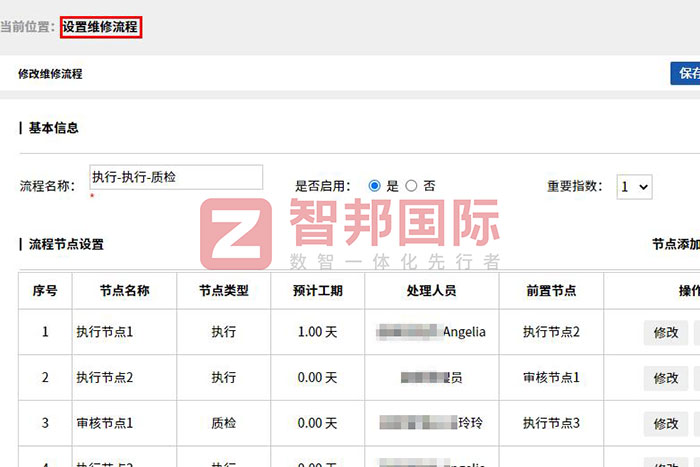Click the 节点类型 column header

pyautogui.click(x=224, y=291)
